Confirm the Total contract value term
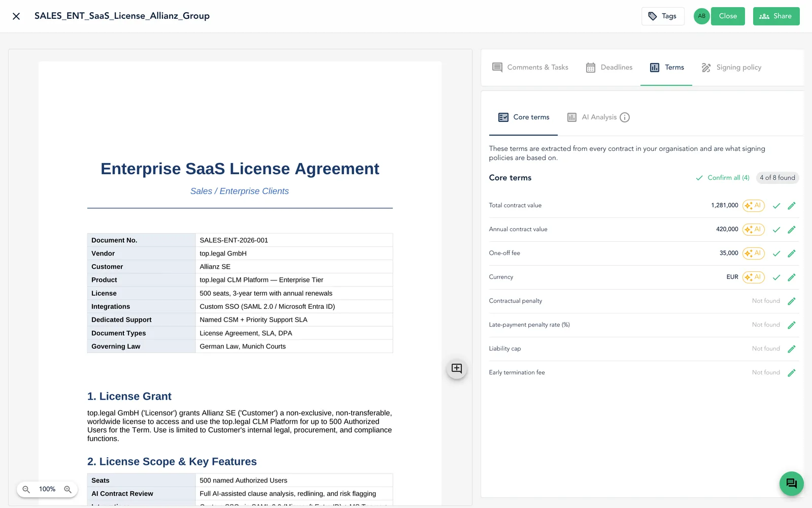 [x=776, y=206]
